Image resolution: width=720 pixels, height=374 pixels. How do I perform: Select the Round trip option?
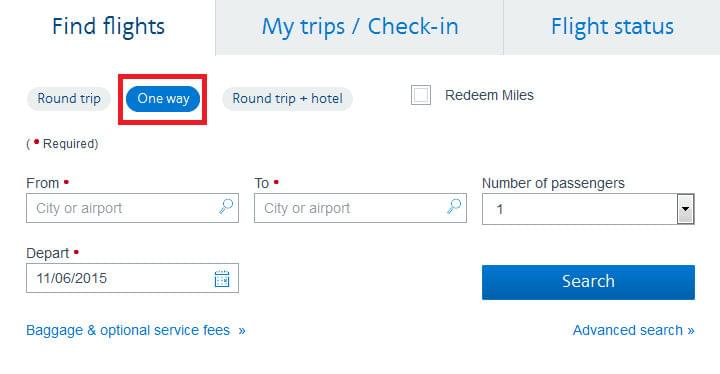69,99
